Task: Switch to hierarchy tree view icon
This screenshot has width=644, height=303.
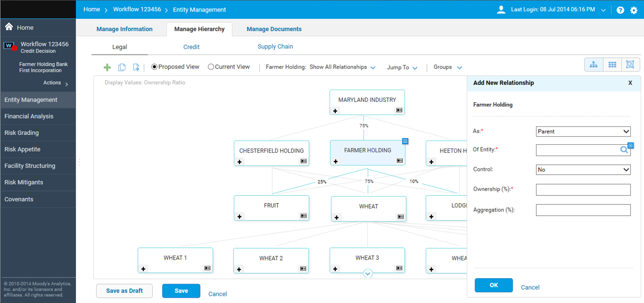Action: click(594, 65)
